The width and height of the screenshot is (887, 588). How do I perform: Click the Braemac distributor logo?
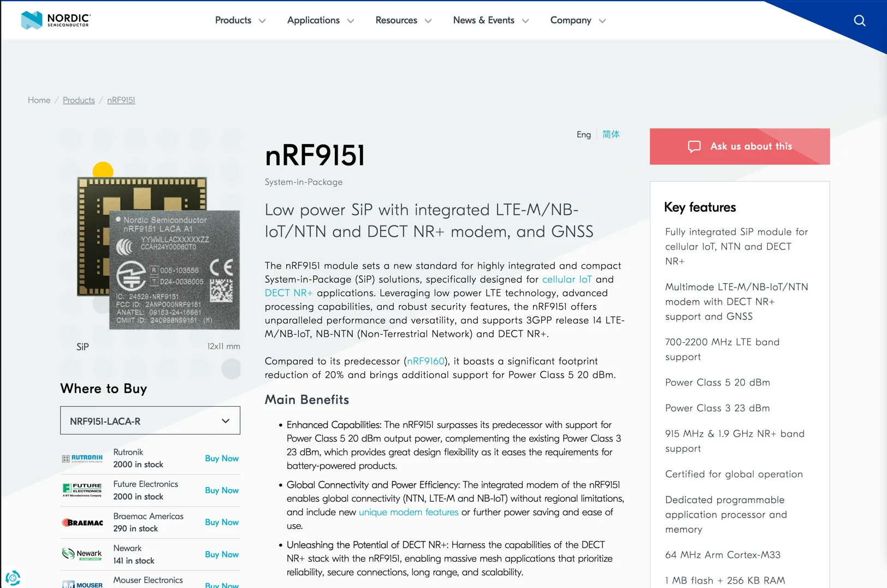tap(82, 522)
